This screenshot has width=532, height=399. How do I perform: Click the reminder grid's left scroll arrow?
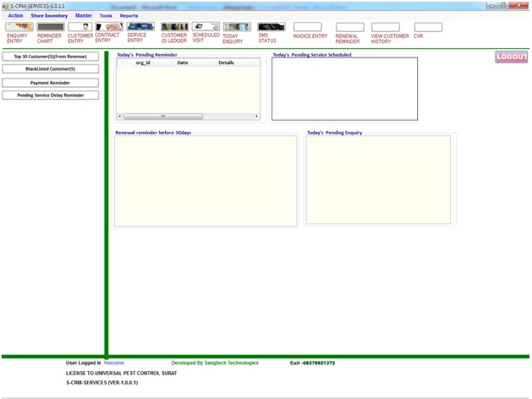coord(119,117)
